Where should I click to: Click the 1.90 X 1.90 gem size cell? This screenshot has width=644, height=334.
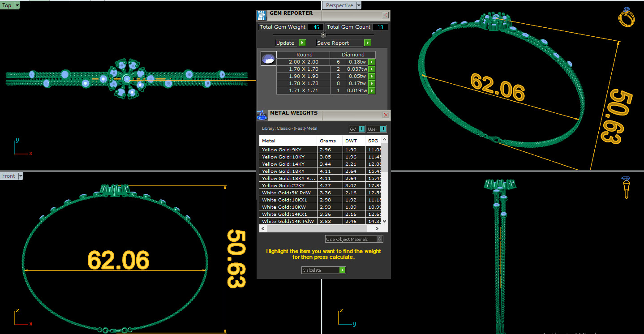point(303,76)
